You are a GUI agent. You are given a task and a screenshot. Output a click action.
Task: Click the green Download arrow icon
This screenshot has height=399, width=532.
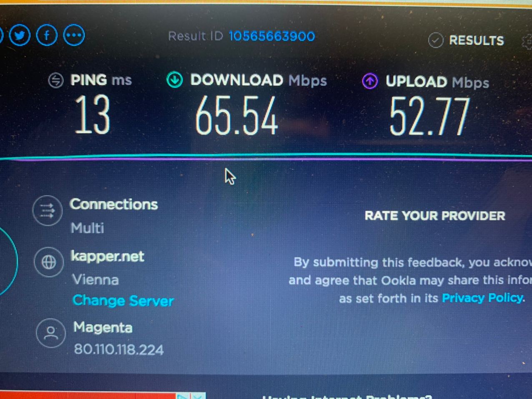[x=175, y=80]
